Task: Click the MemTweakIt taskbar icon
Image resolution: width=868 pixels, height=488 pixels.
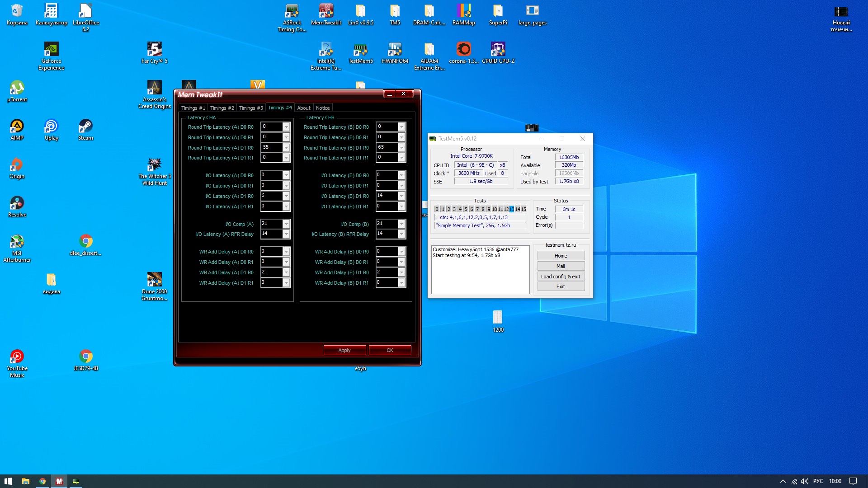Action: pyautogui.click(x=59, y=481)
